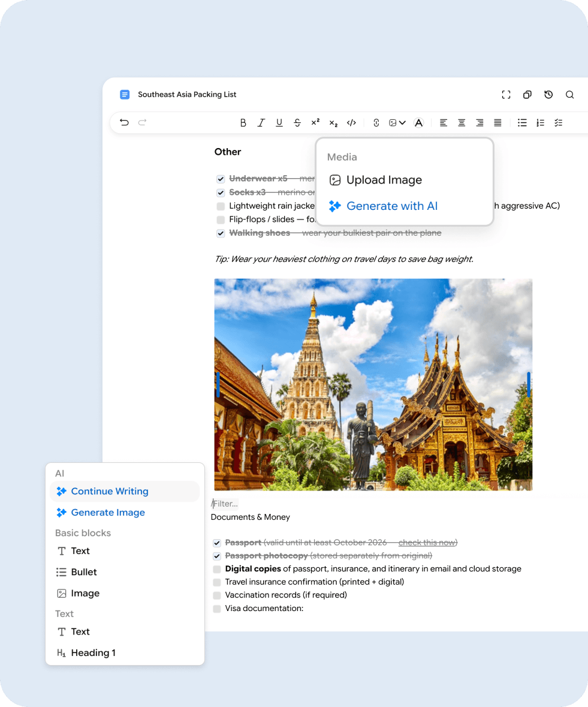Select the temple image in the document

pos(373,384)
